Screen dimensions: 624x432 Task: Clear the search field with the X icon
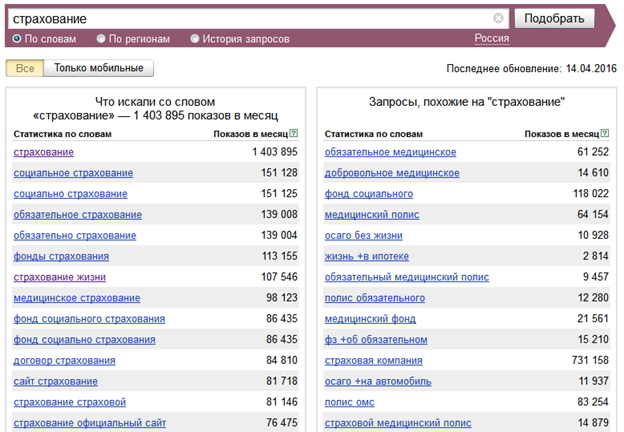498,18
